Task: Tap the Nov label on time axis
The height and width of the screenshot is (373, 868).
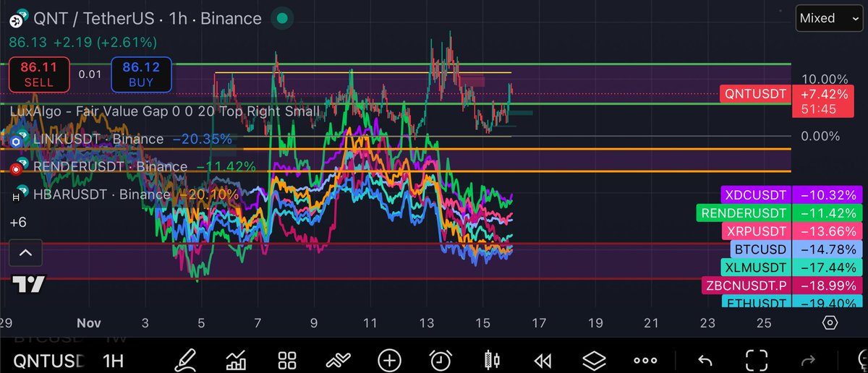Action: (88, 322)
